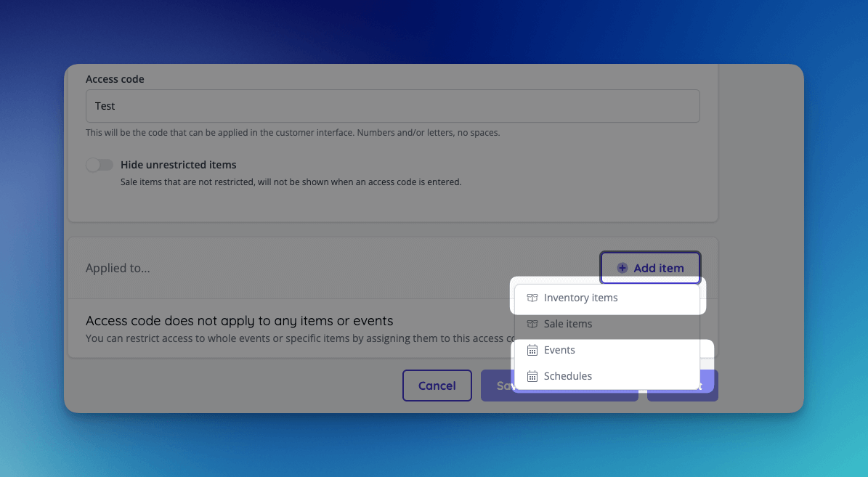The height and width of the screenshot is (477, 868).
Task: Pick Schedules from the dropdown list
Action: [568, 376]
